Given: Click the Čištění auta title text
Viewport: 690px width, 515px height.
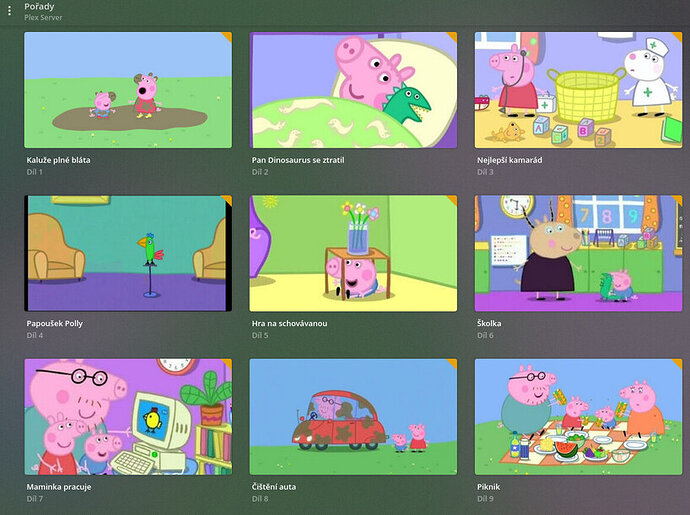Looking at the screenshot, I should pyautogui.click(x=274, y=487).
